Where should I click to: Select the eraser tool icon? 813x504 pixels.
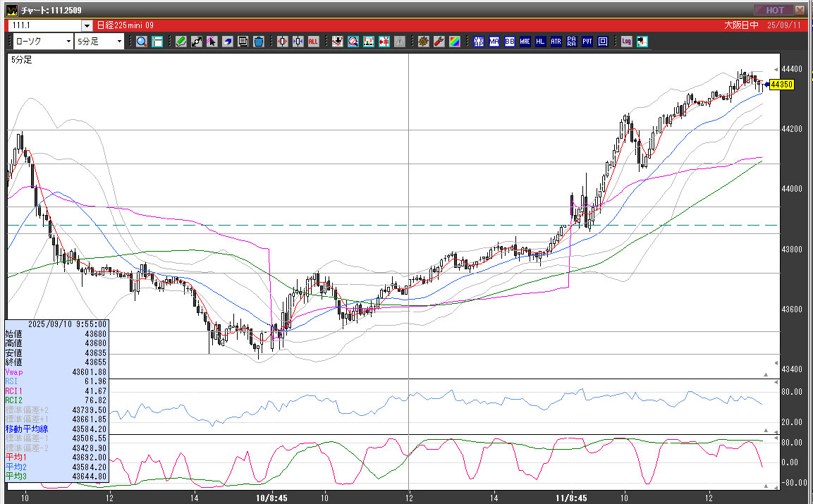click(227, 42)
